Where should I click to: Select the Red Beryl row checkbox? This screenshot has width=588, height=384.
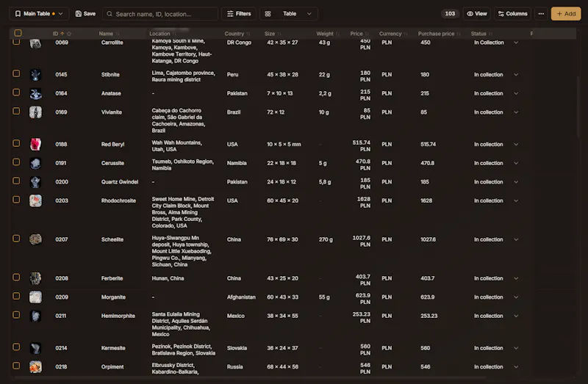(16, 143)
